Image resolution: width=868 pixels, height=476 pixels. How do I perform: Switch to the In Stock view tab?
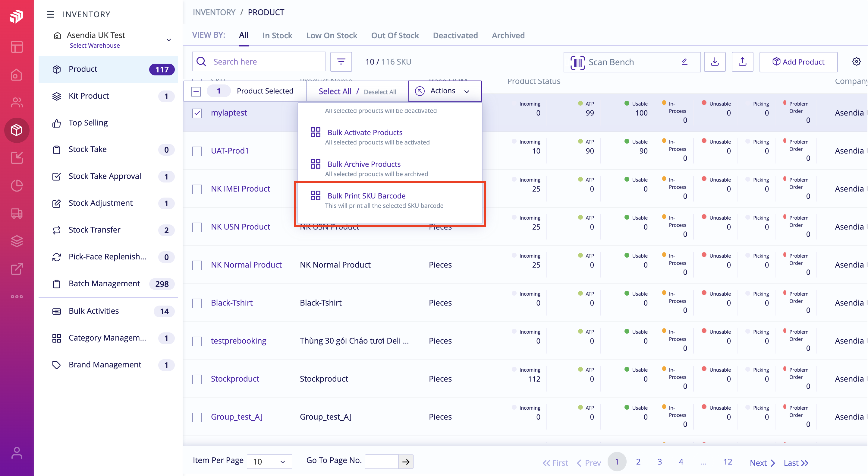pos(277,35)
